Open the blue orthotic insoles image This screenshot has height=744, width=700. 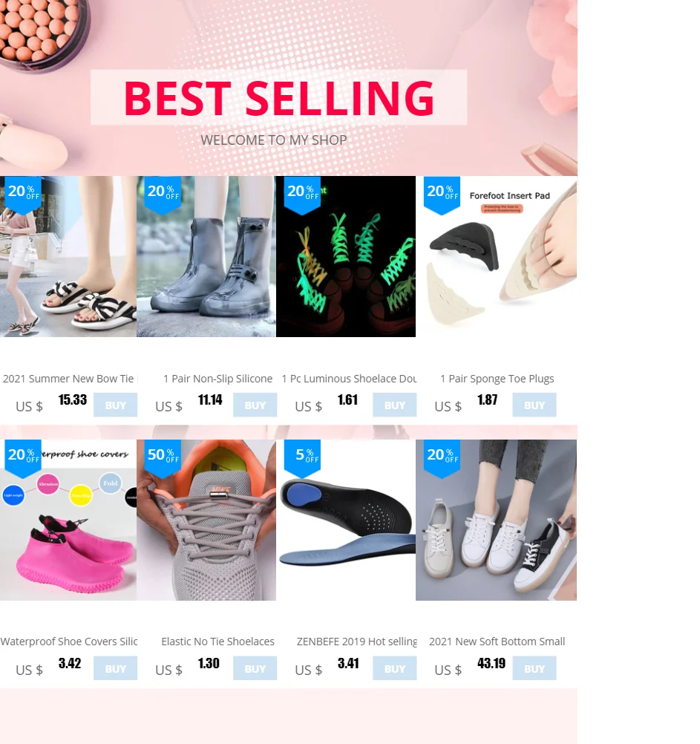346,520
